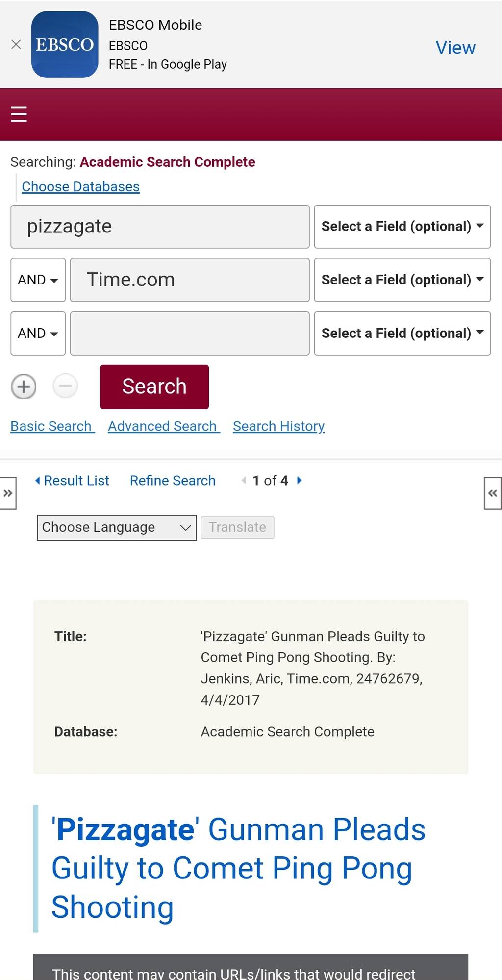Return to the Result List
502x980 pixels.
[x=72, y=480]
